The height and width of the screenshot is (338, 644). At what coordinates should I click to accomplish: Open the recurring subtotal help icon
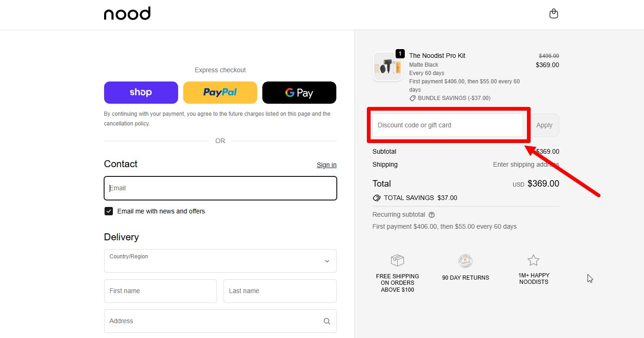(432, 214)
